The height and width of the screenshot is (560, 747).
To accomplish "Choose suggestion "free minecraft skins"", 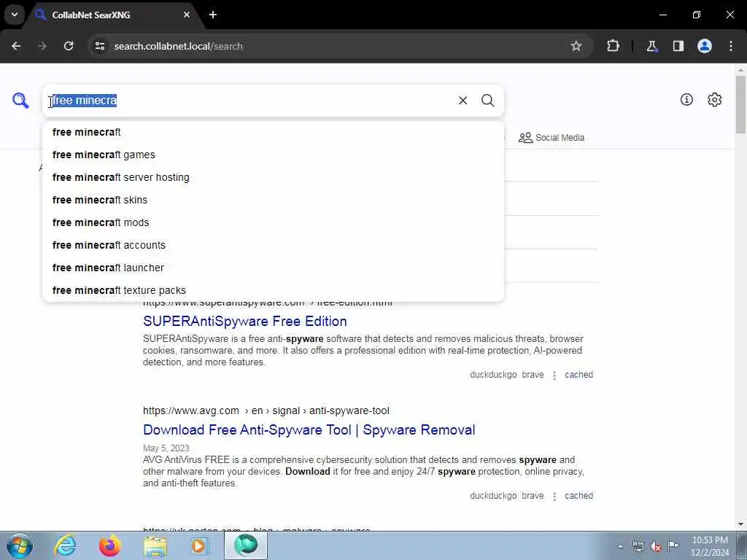I will point(273,200).
